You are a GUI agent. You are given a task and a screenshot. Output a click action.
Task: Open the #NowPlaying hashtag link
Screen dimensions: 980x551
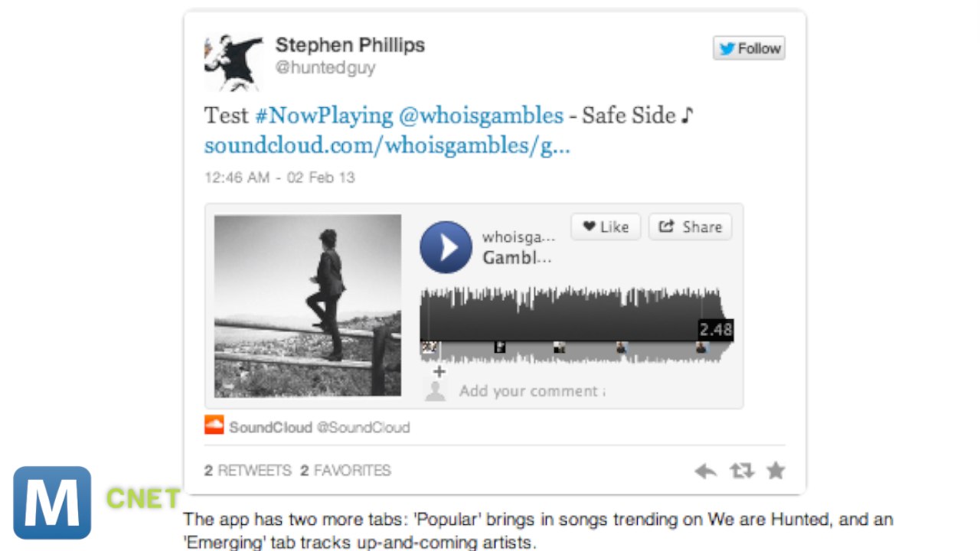coord(323,116)
